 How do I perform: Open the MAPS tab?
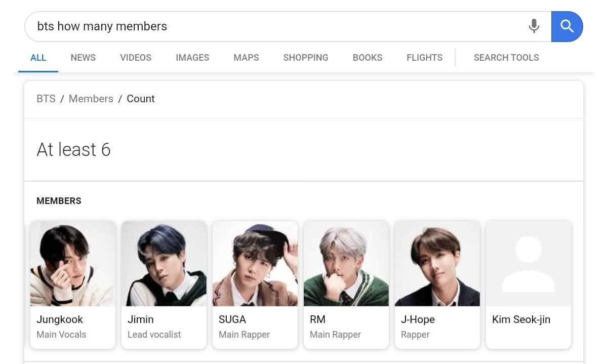(x=246, y=58)
